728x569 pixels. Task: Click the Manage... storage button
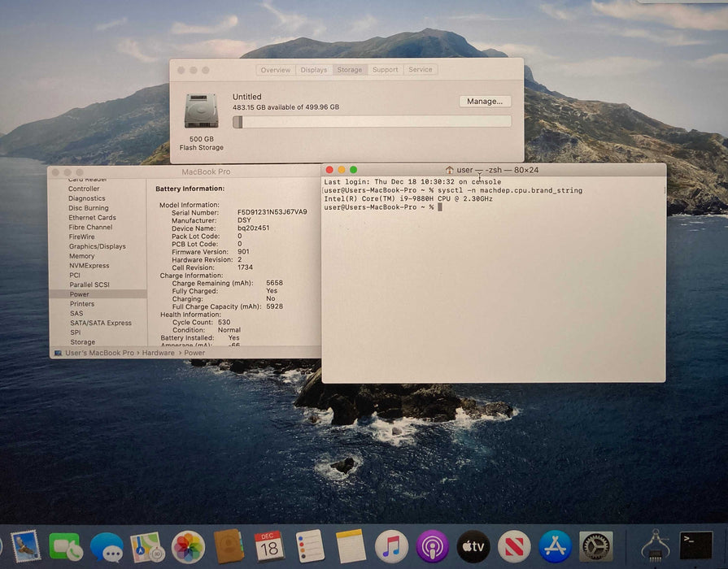[x=485, y=101]
